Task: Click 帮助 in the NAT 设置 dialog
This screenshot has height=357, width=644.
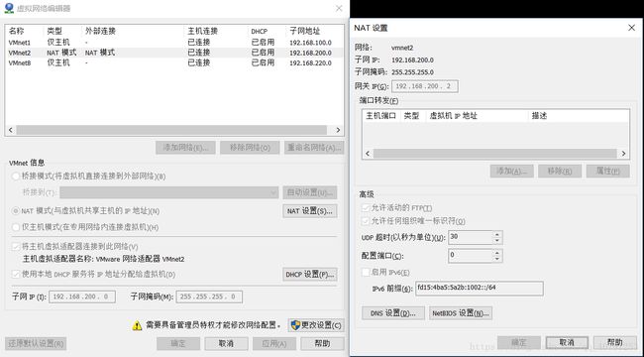Action: pos(615,342)
